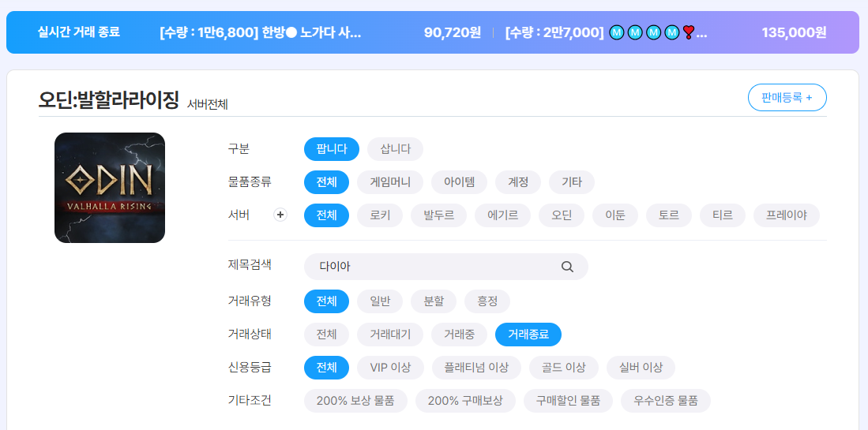Open ticker listing with 수량 2만7,000

606,32
